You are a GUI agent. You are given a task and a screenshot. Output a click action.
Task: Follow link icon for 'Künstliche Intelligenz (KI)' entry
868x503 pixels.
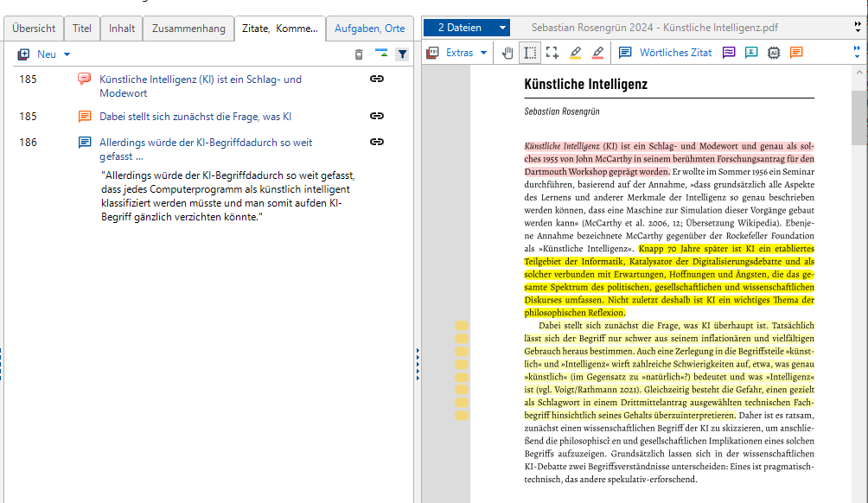coord(377,80)
